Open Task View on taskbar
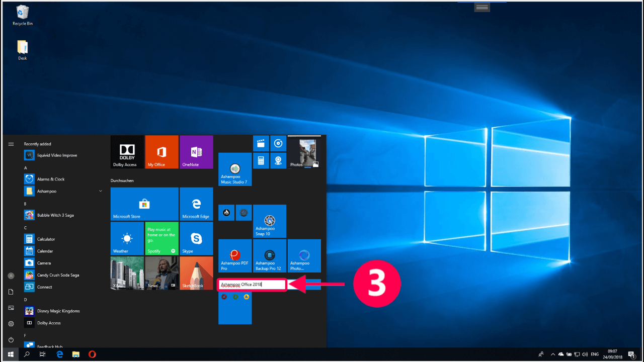 click(x=43, y=354)
